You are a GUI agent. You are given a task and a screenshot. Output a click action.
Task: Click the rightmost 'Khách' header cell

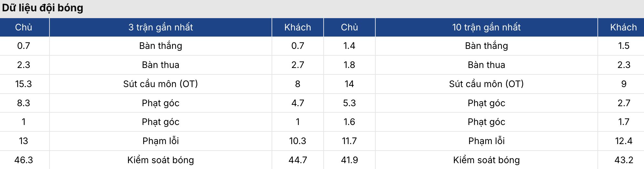623,27
